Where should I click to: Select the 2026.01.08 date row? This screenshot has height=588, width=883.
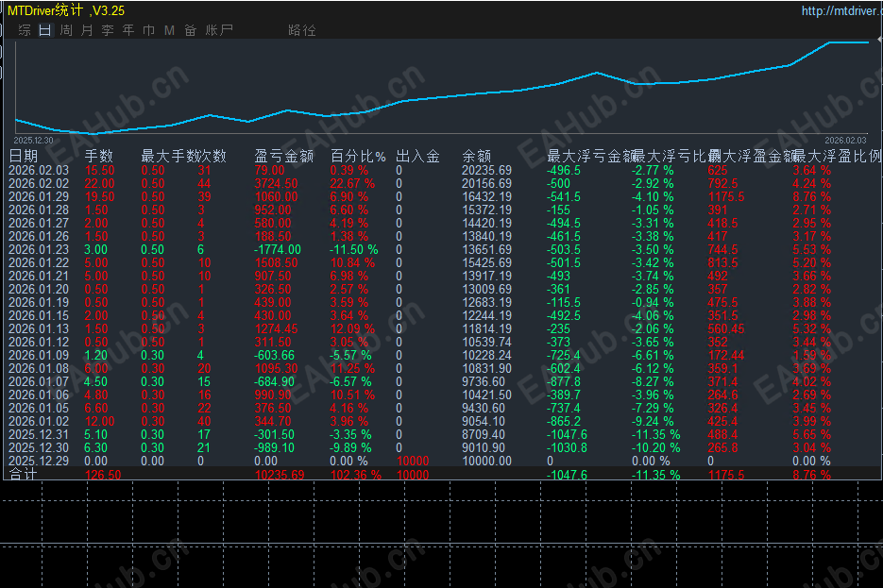39,368
